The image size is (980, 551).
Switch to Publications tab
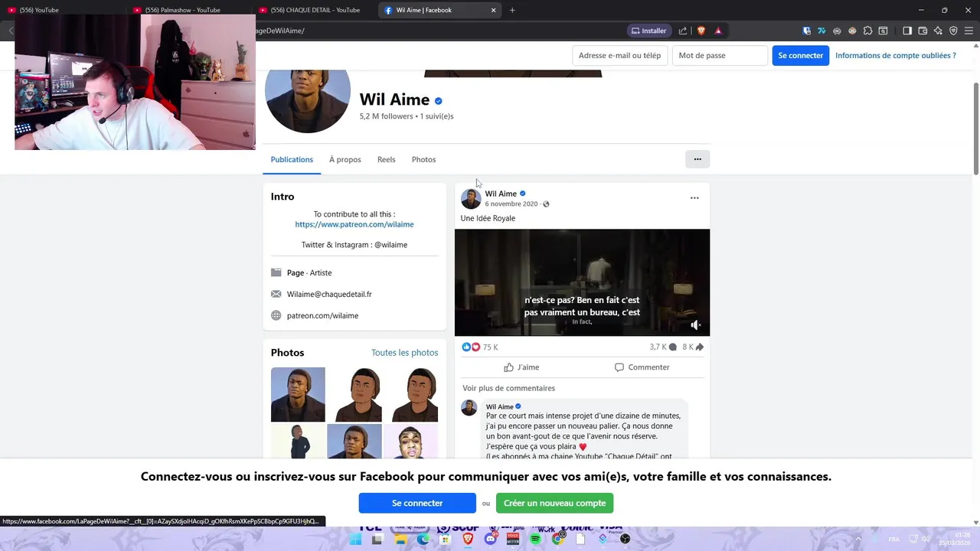(292, 159)
